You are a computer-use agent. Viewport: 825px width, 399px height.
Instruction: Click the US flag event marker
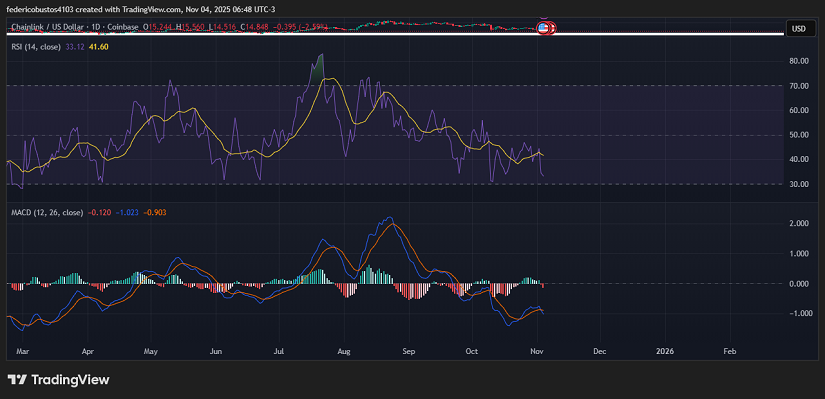pos(543,28)
